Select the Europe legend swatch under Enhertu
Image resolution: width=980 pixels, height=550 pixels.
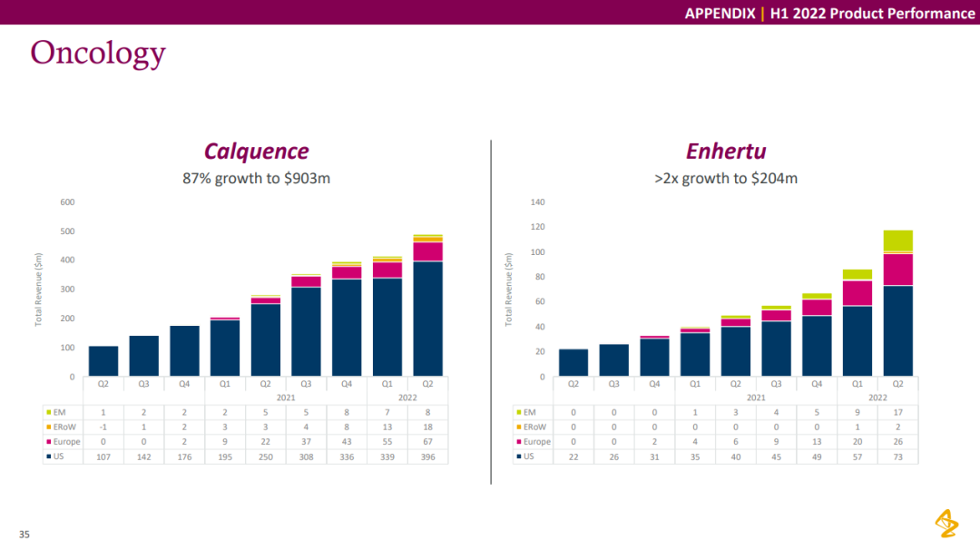(x=519, y=442)
